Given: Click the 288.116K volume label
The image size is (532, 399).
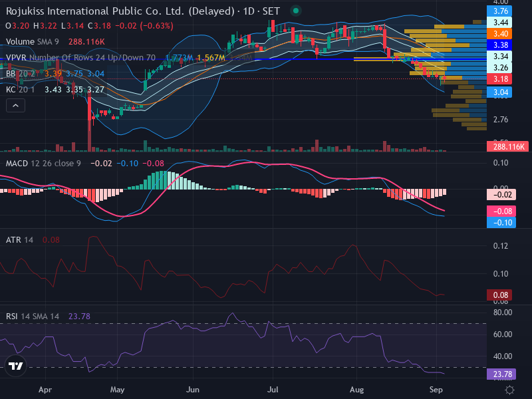Looking at the screenshot, I should point(507,146).
